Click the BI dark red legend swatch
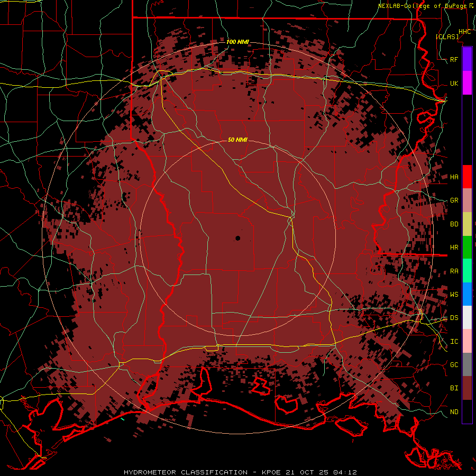The width and height of the screenshot is (476, 476). [x=467, y=388]
